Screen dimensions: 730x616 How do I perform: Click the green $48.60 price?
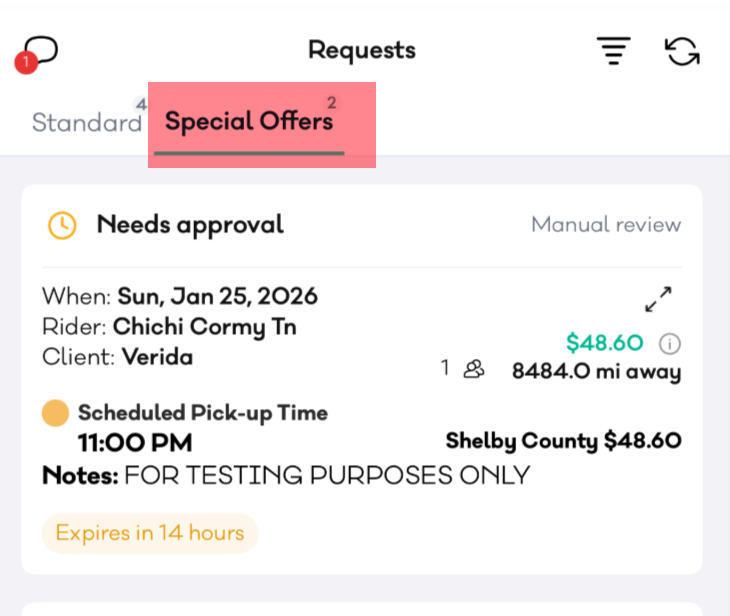[604, 343]
